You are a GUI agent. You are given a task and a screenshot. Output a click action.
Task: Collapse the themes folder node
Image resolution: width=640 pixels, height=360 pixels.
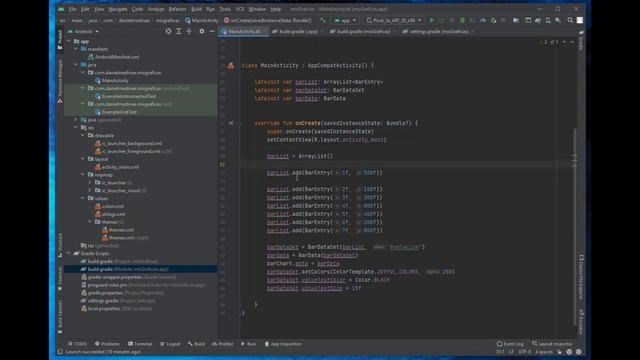point(90,222)
